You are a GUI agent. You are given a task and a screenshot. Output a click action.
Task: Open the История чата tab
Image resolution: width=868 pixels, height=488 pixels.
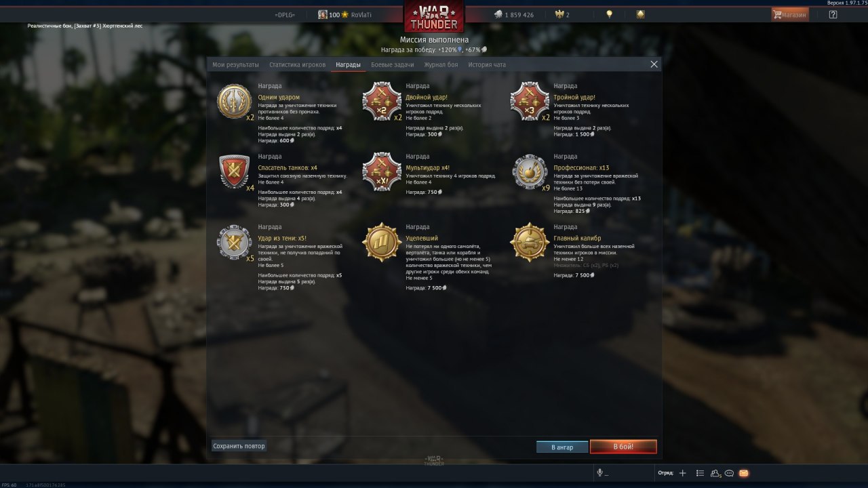[486, 64]
